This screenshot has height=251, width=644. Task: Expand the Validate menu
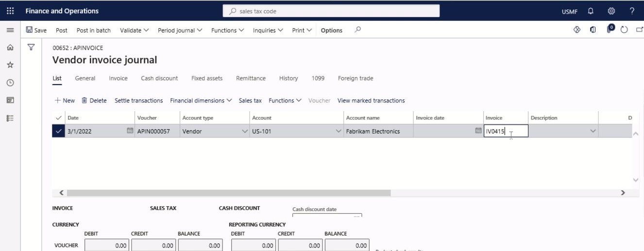(135, 30)
